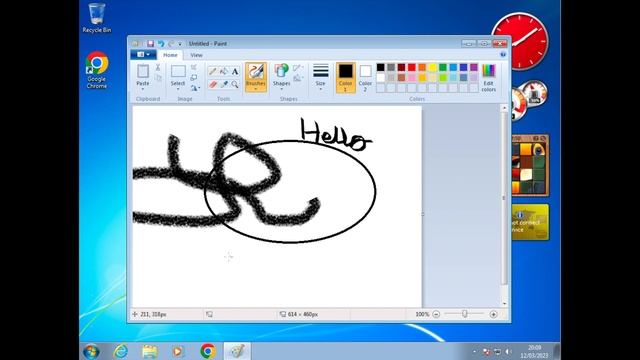Expand the Select dropdown arrow
Viewport: 640px width, 360px height.
[178, 89]
